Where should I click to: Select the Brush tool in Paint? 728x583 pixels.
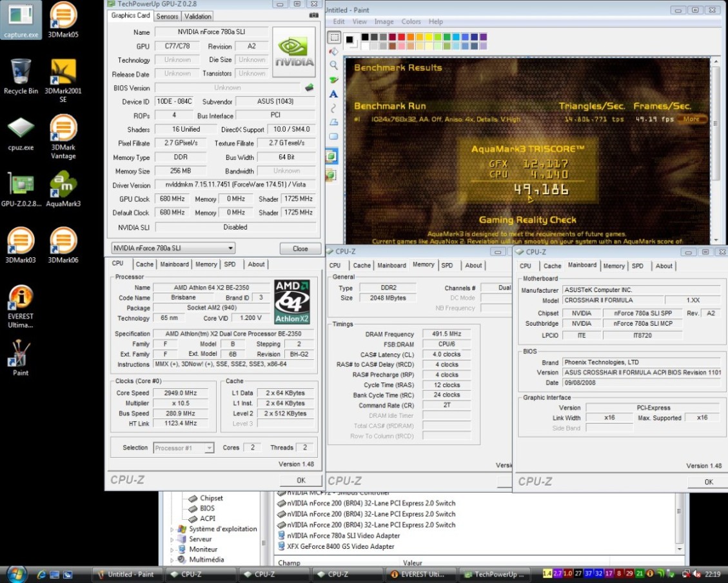tap(334, 80)
